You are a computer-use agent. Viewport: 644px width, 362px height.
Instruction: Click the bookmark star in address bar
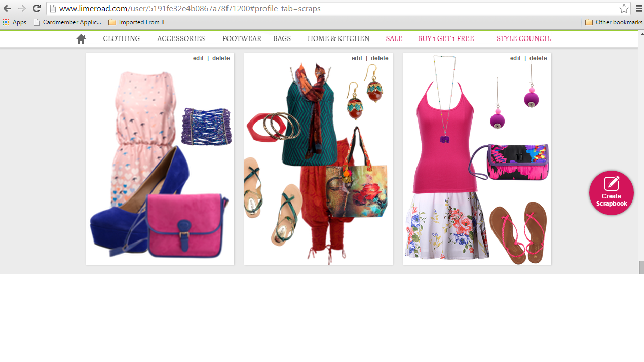click(623, 8)
